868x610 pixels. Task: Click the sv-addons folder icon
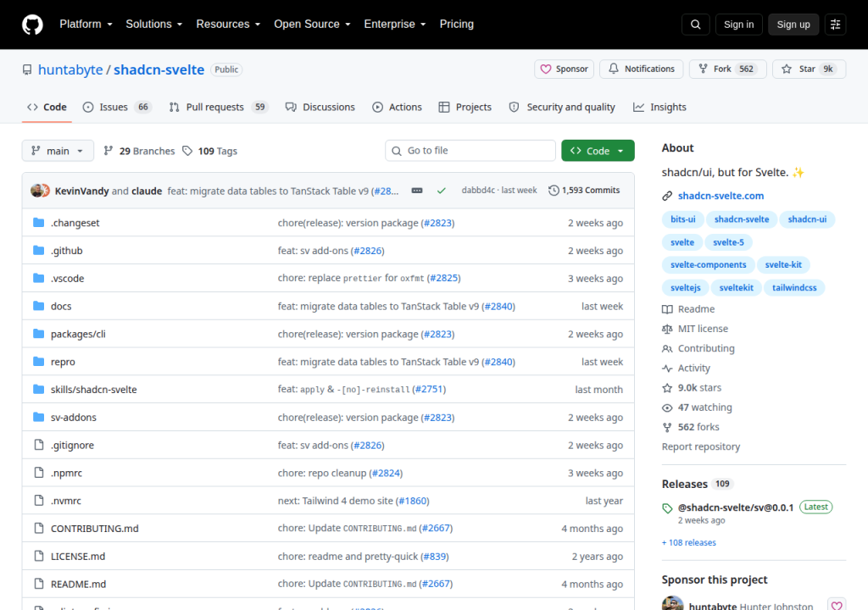click(x=39, y=417)
